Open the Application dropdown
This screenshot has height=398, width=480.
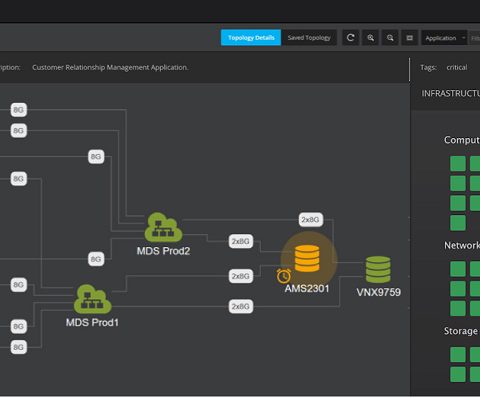[445, 38]
